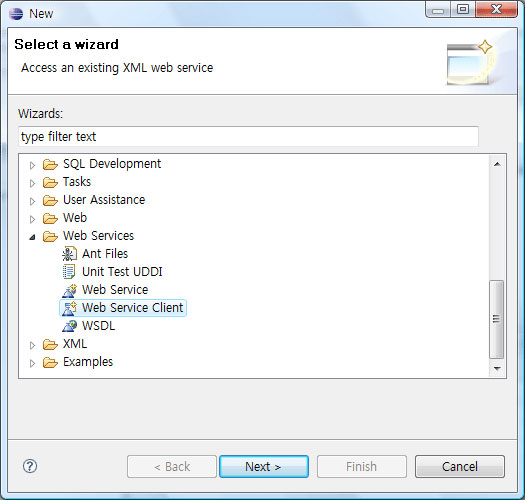Collapse the Web Services folder
Image resolution: width=525 pixels, height=500 pixels.
[x=32, y=237]
